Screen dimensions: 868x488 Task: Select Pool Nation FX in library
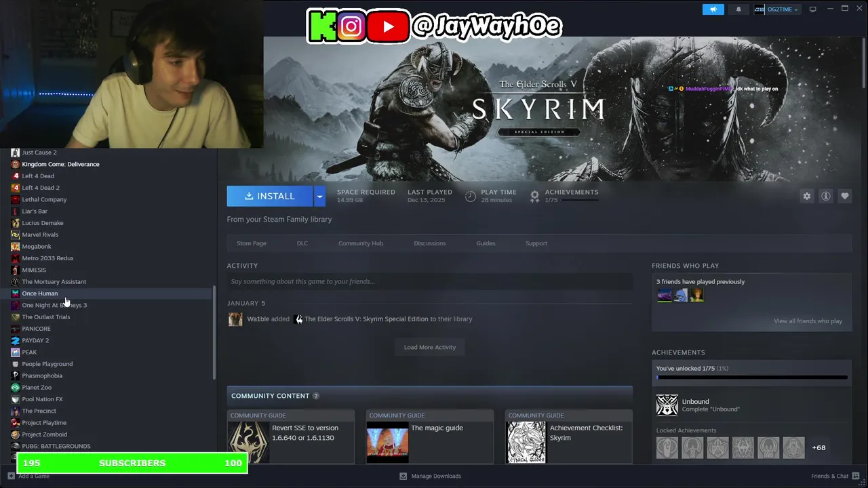click(42, 399)
